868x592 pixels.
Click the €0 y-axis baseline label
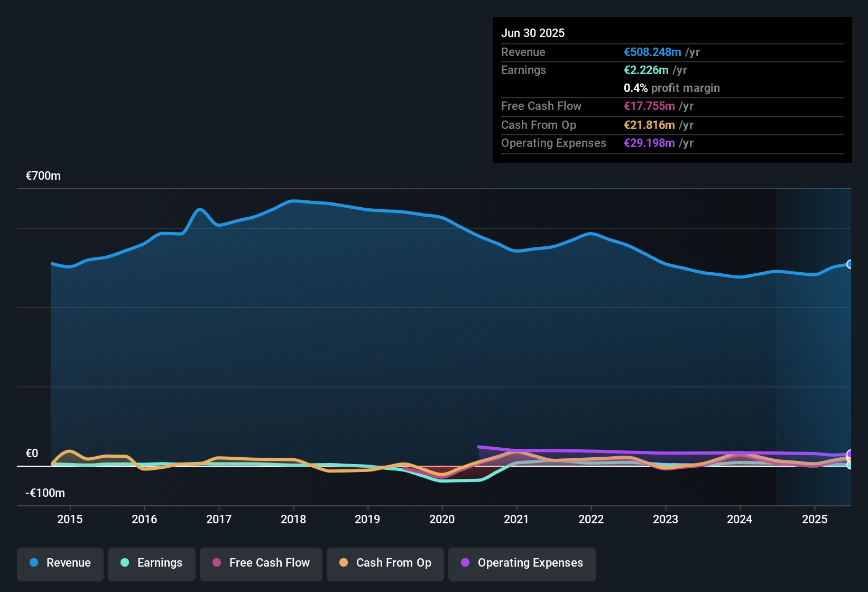click(x=32, y=454)
